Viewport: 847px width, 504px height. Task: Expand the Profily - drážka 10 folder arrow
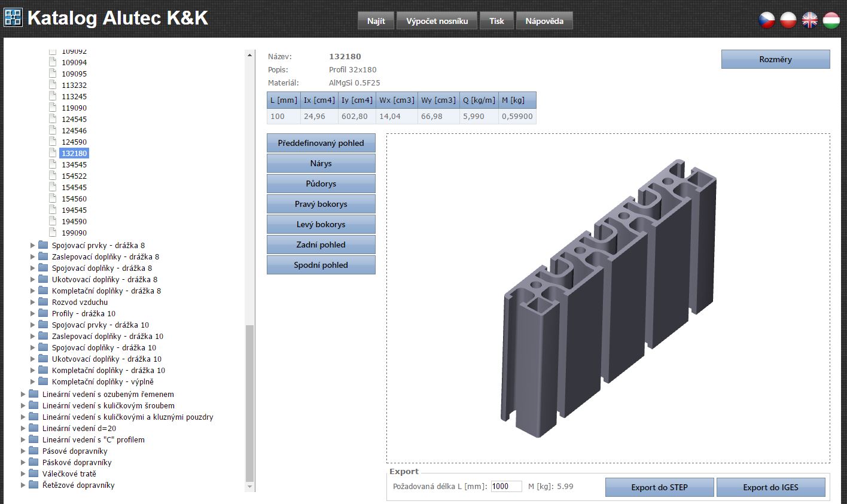click(x=33, y=313)
